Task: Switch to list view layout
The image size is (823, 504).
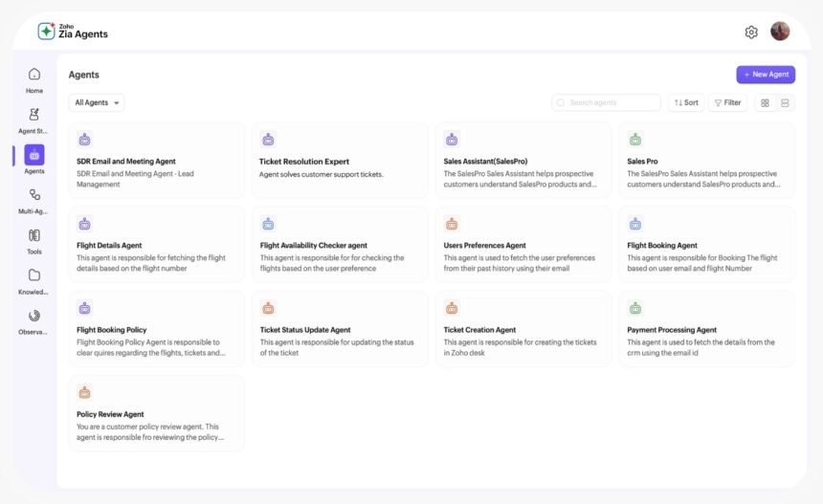Action: [785, 102]
